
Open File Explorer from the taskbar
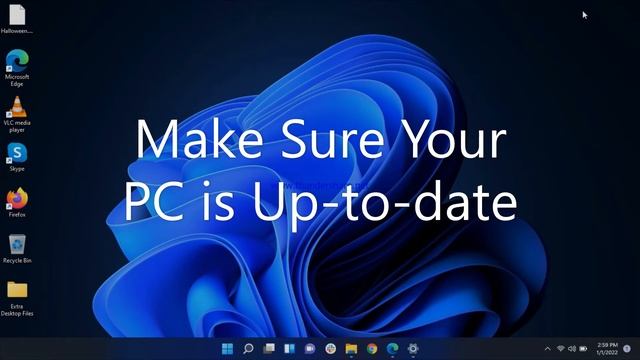click(351, 349)
